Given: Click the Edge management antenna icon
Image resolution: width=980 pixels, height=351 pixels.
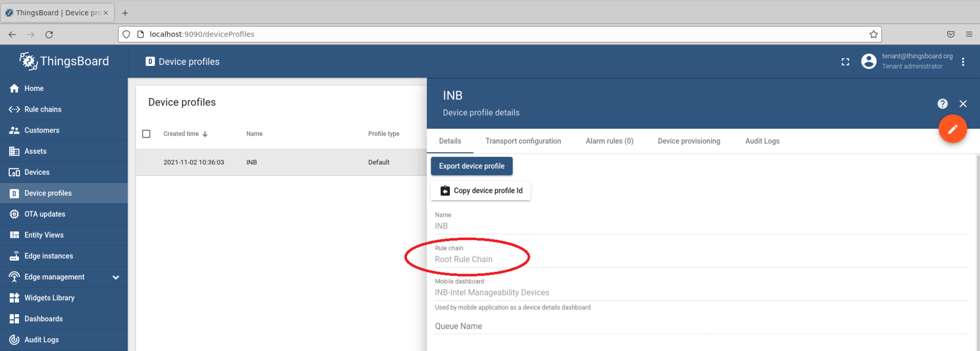Looking at the screenshot, I should pyautogui.click(x=14, y=277).
